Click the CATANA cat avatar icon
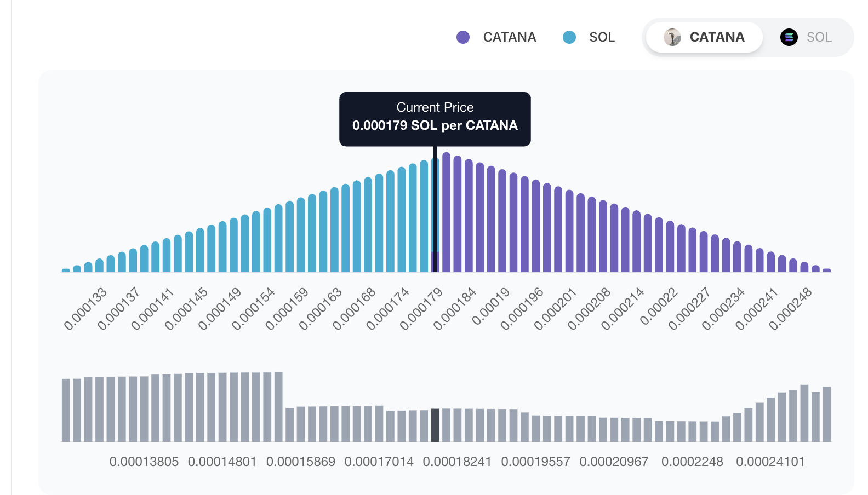This screenshot has width=868, height=495. [x=672, y=37]
